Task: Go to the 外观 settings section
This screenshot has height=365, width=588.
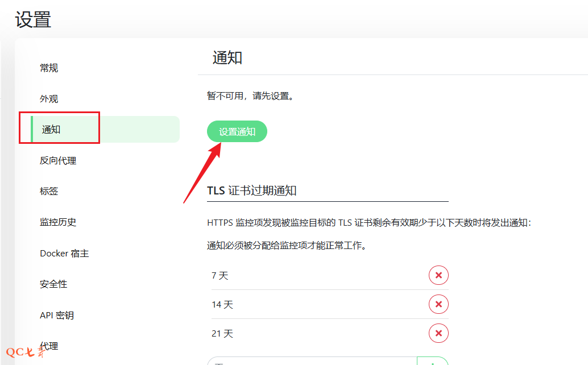Action: 49,99
